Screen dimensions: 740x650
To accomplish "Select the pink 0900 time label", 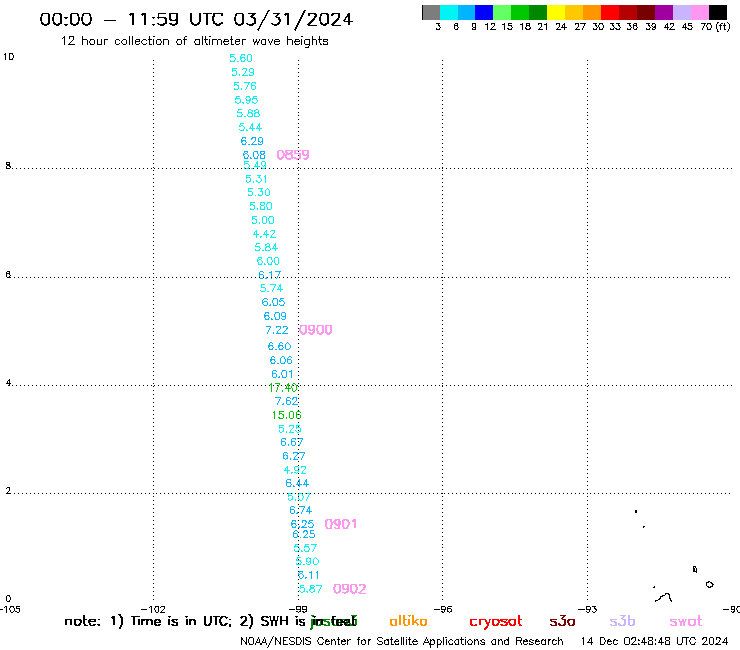I will coord(316,330).
